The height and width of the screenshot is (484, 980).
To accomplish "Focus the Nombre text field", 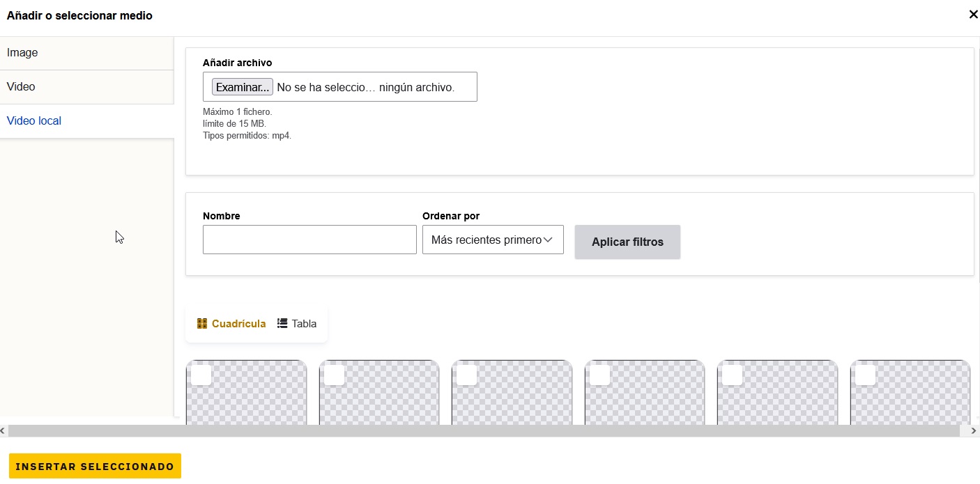I will [x=309, y=240].
